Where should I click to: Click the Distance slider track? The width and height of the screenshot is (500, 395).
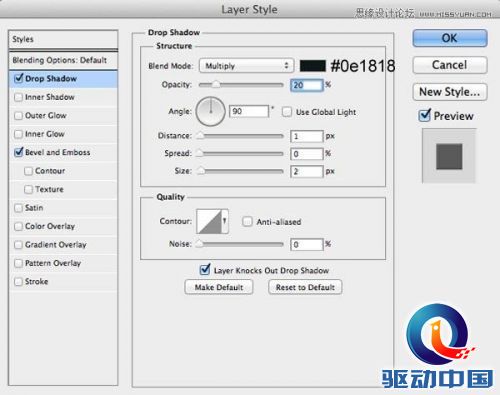[x=241, y=136]
